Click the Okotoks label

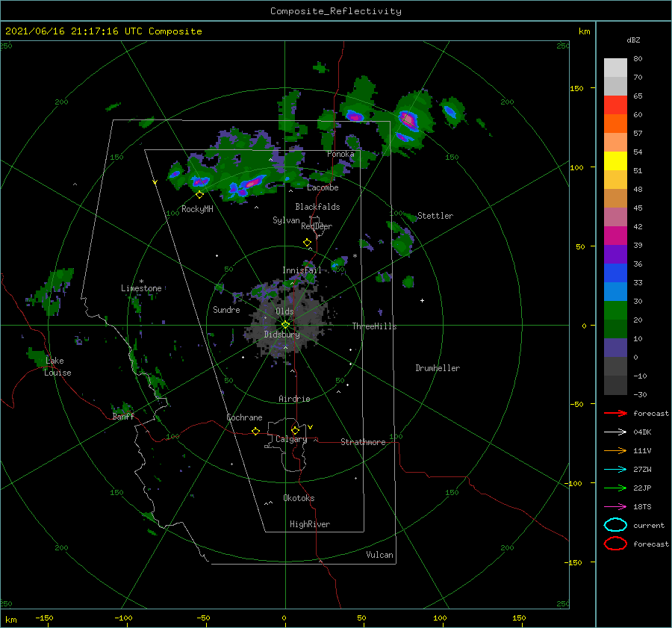[x=299, y=498]
